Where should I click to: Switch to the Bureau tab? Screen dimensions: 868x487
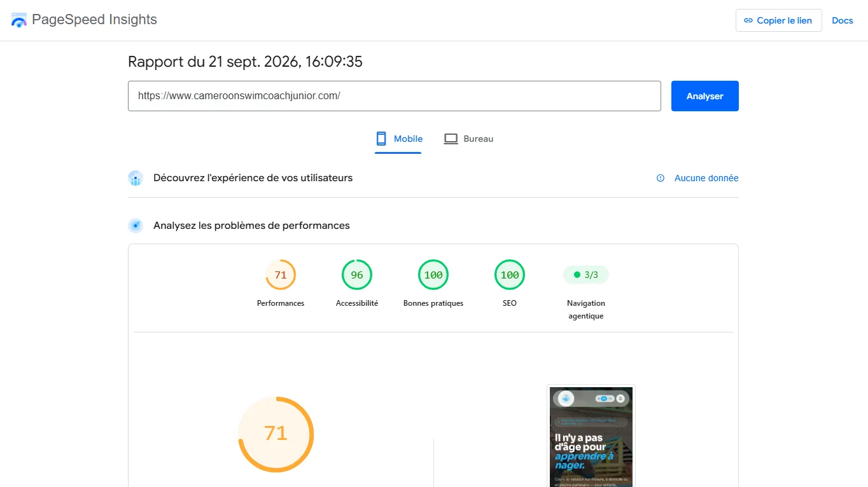pyautogui.click(x=468, y=139)
